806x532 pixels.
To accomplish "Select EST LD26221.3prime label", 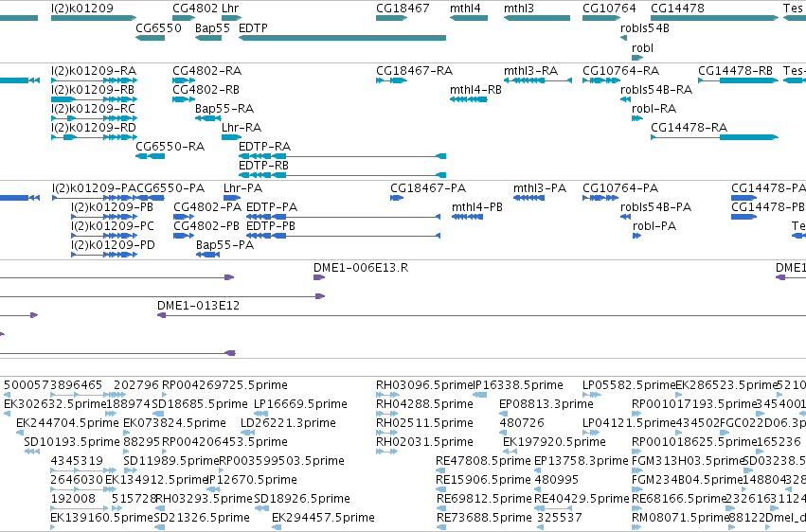I will [x=288, y=423].
